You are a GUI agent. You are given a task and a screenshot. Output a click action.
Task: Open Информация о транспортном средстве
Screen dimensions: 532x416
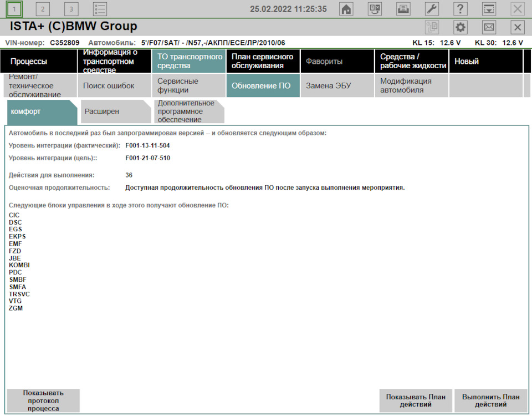114,61
